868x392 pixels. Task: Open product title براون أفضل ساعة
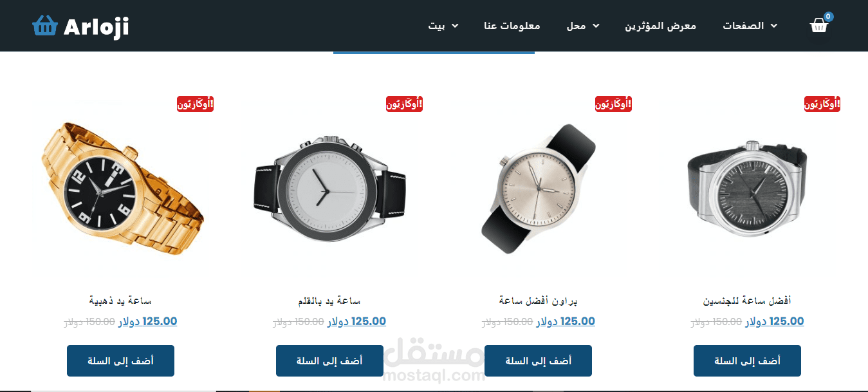tap(539, 301)
